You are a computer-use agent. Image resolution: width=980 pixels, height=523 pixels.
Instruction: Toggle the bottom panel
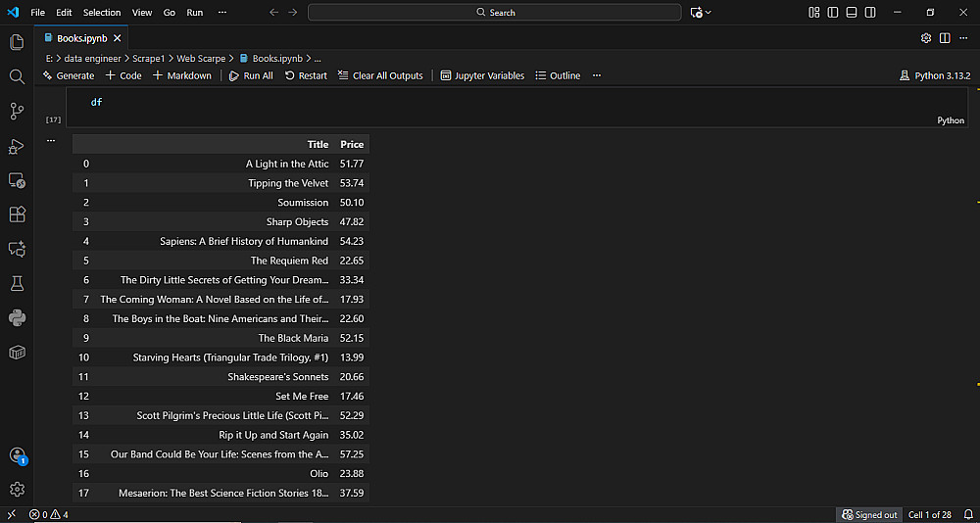(852, 13)
